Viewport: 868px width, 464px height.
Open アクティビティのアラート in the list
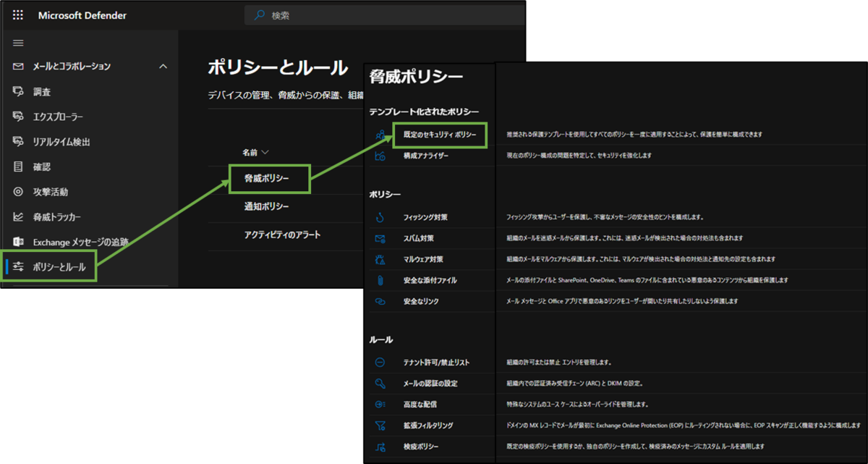(x=282, y=235)
